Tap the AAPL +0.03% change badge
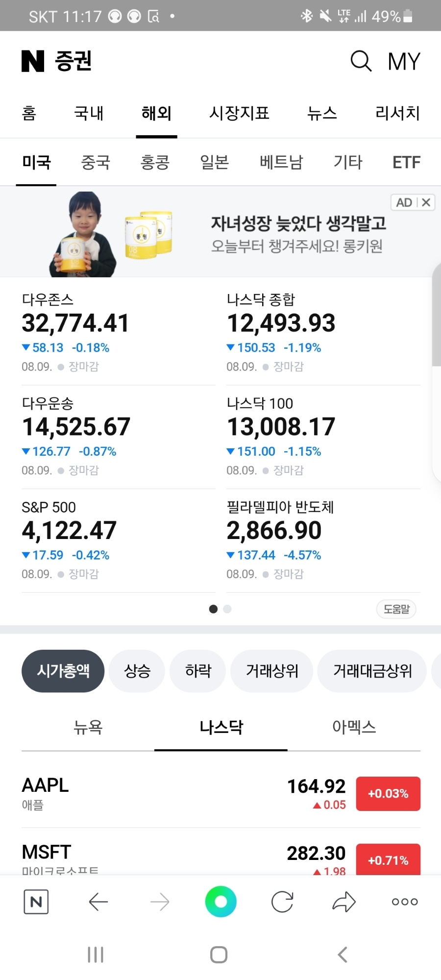 [x=388, y=794]
